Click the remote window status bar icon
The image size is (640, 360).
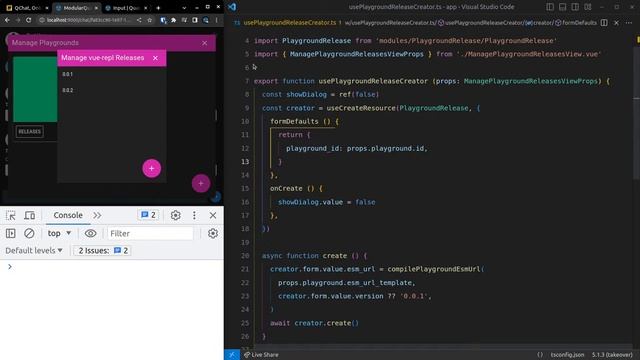(x=232, y=355)
